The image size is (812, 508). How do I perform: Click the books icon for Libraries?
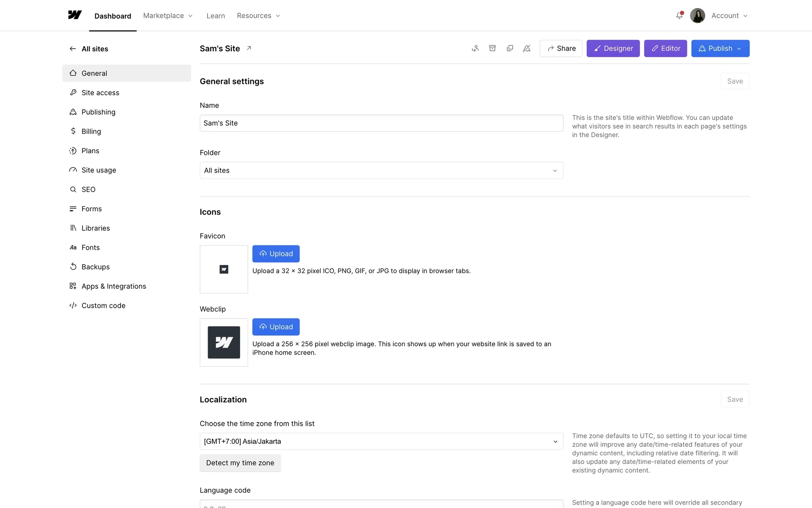coord(73,228)
